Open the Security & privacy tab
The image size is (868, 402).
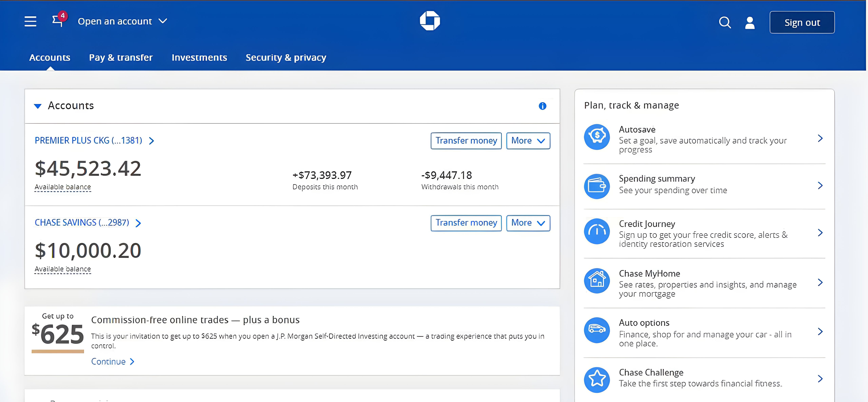coord(286,58)
